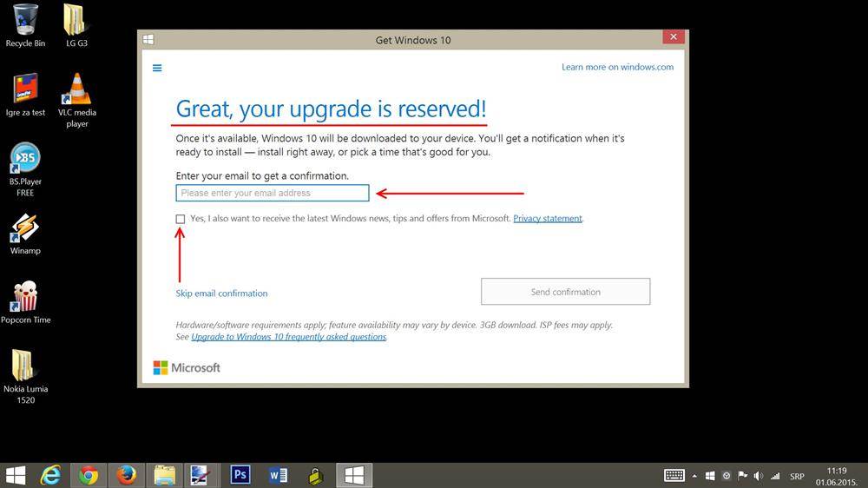Screen dimensions: 868x488
Task: Open the Privacy statement link
Action: click(x=547, y=219)
